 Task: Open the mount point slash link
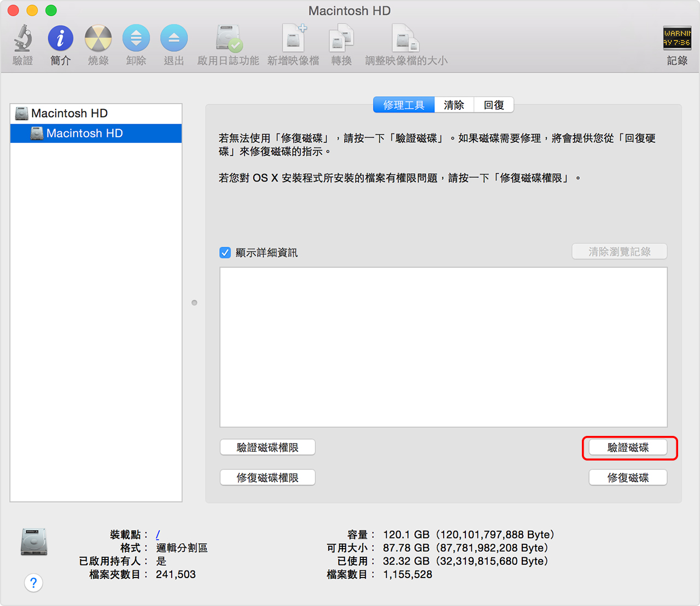coord(157,535)
